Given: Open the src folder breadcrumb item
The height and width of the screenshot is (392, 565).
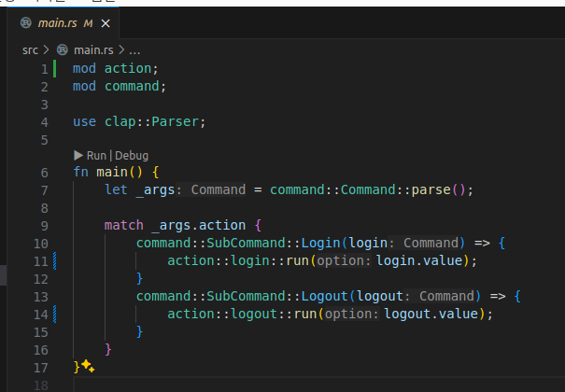Looking at the screenshot, I should click(x=30, y=49).
